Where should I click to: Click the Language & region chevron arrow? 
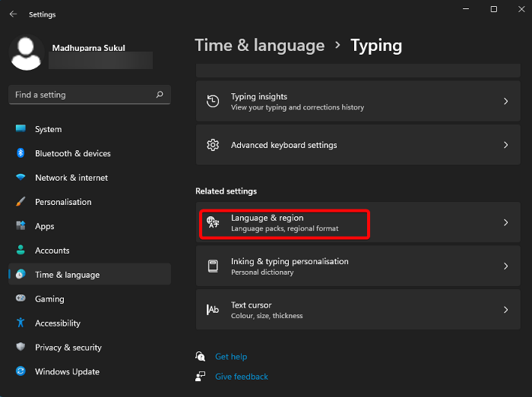(x=506, y=222)
